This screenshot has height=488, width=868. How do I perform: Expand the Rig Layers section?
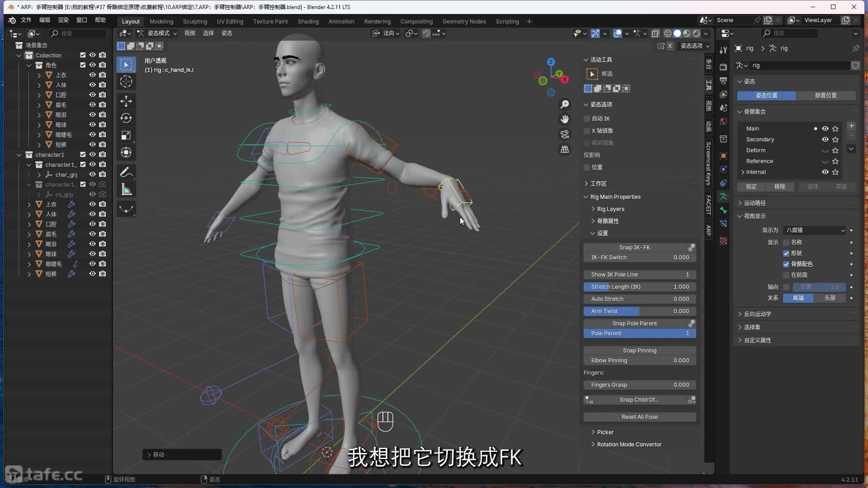coord(610,209)
